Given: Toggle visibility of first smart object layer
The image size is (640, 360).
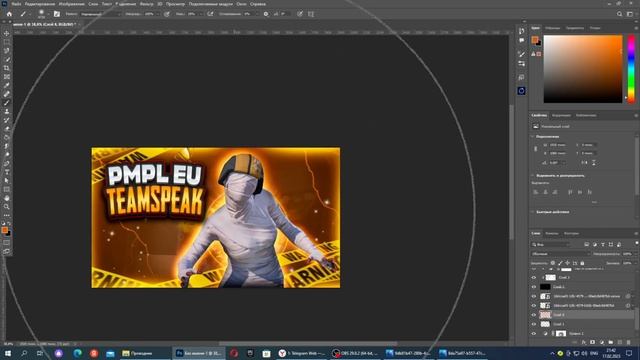Looking at the screenshot, I should point(534,296).
